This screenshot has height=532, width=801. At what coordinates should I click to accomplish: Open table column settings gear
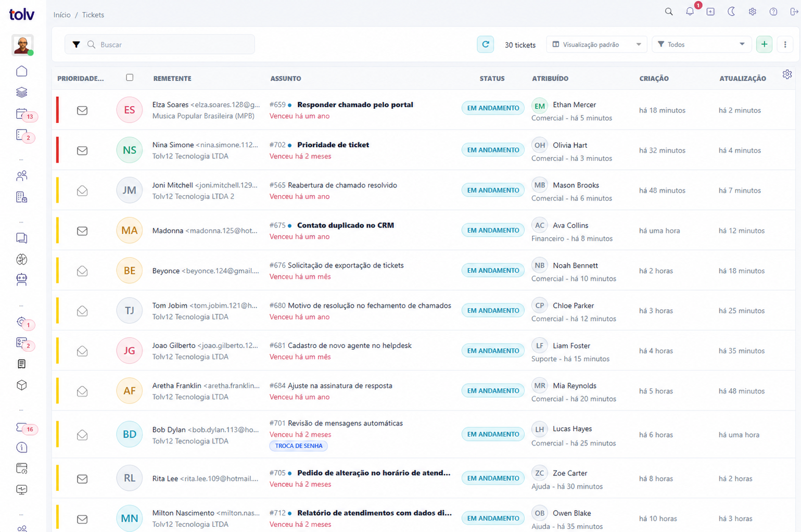pyautogui.click(x=787, y=74)
